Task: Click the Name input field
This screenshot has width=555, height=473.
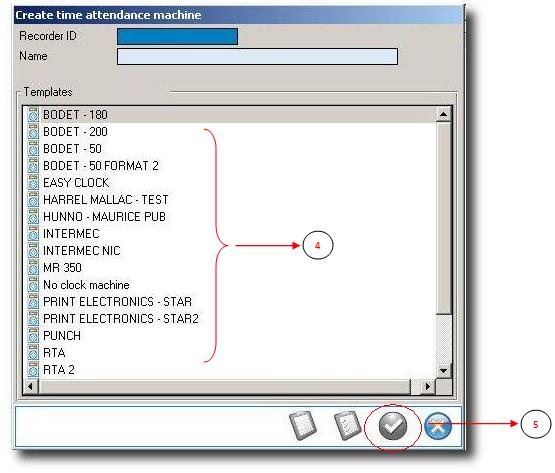Action: tap(257, 57)
